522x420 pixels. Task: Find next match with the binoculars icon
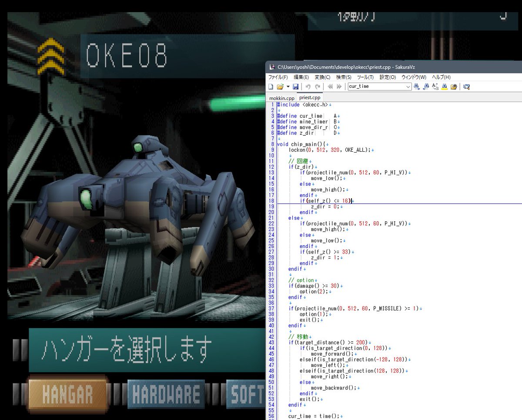(x=416, y=87)
